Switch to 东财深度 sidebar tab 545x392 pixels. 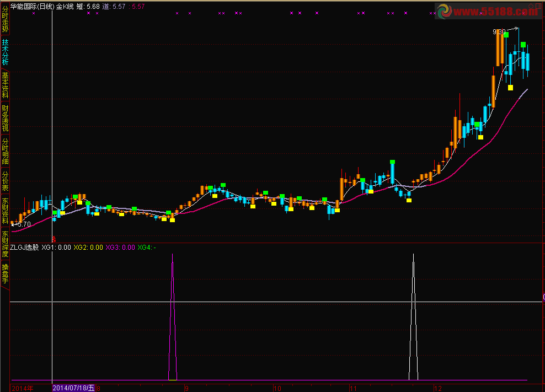[x=5, y=244]
